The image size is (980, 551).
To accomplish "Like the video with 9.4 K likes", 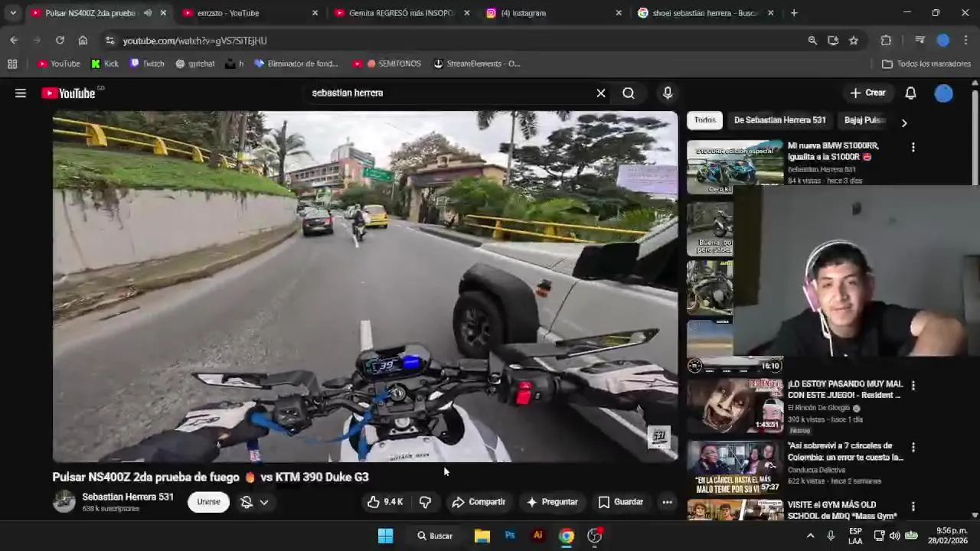I will pyautogui.click(x=384, y=502).
